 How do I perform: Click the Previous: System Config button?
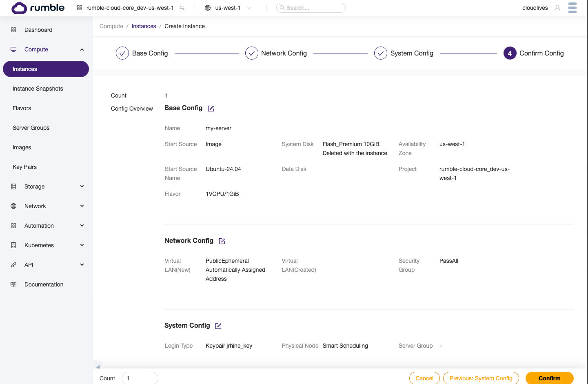click(481, 378)
